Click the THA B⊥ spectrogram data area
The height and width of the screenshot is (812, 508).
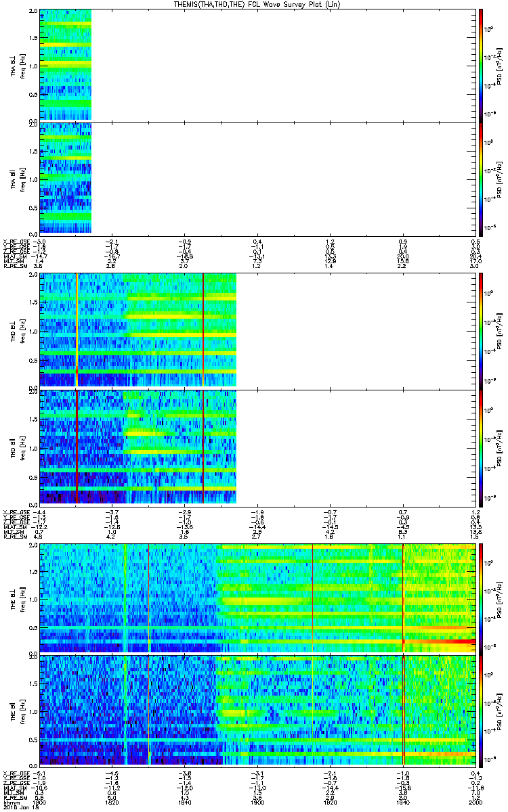(x=65, y=66)
